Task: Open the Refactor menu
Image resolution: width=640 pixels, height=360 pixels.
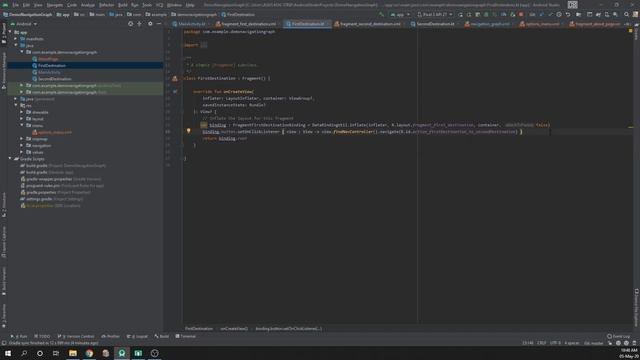Action: [107, 5]
